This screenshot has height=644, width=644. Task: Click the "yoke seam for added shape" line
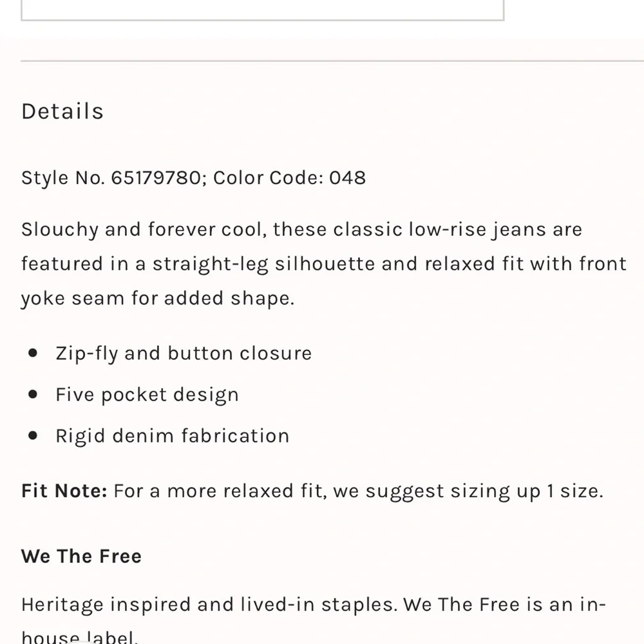click(157, 299)
